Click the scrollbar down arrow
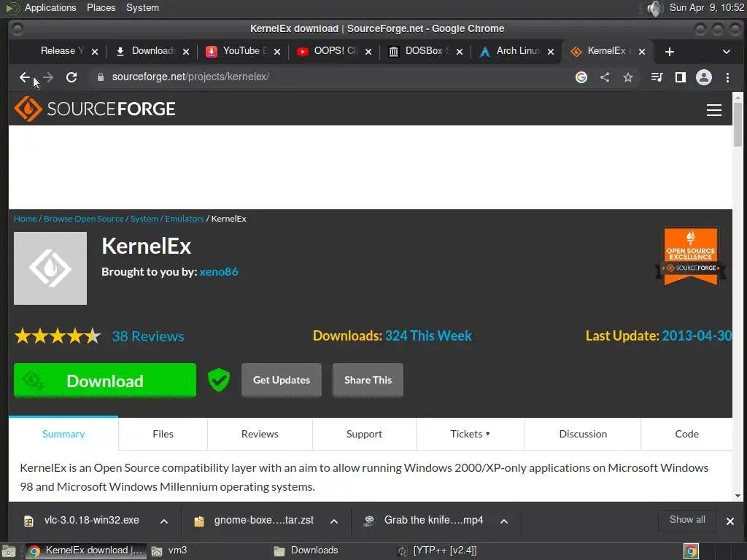 click(x=738, y=496)
